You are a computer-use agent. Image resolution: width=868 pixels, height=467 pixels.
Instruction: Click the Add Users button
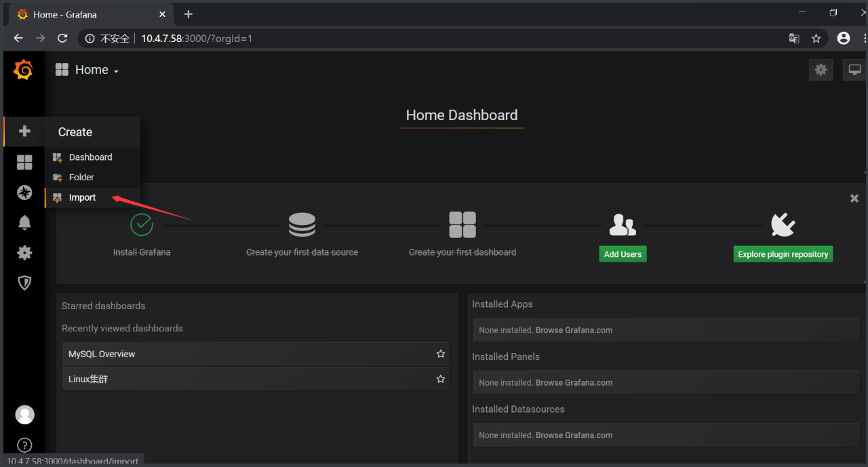tap(623, 254)
